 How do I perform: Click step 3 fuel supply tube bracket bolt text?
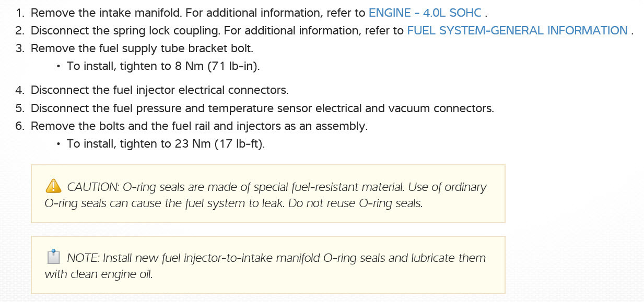coord(142,49)
